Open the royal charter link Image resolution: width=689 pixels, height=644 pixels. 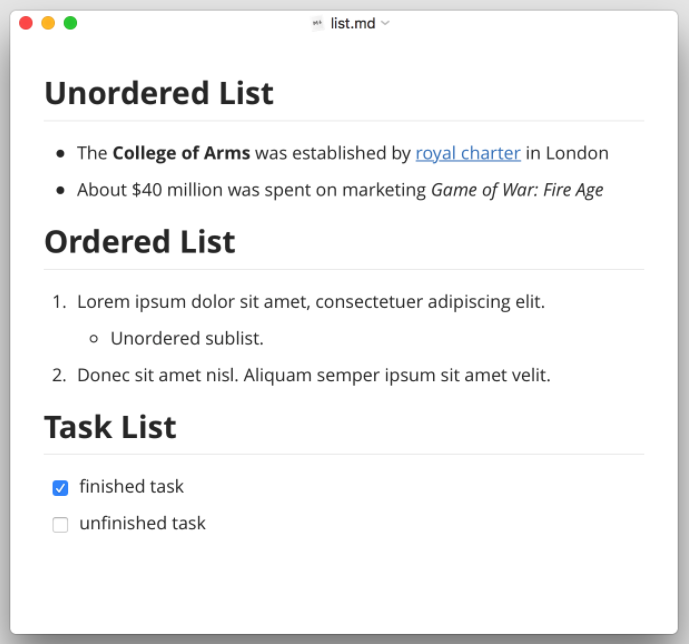click(x=468, y=153)
